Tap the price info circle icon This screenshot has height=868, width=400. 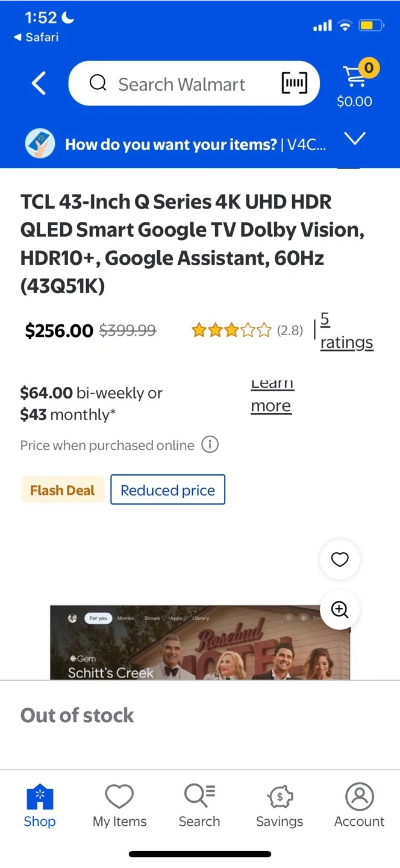(210, 445)
